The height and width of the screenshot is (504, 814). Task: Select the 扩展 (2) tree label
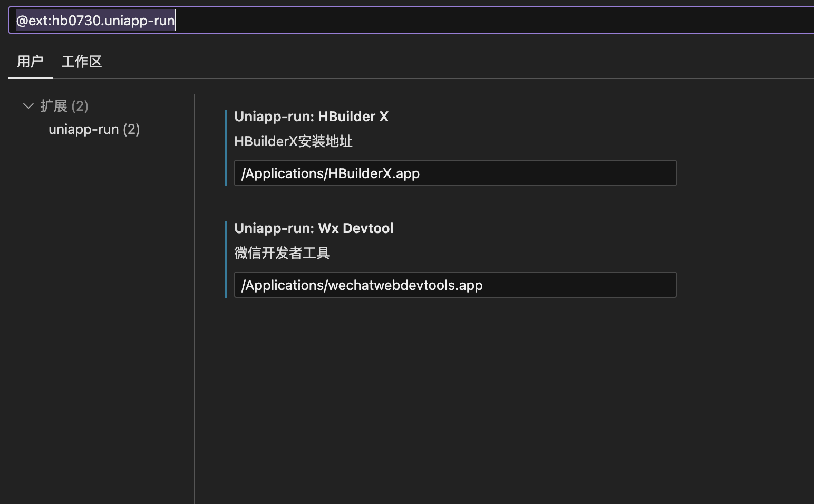tap(64, 106)
